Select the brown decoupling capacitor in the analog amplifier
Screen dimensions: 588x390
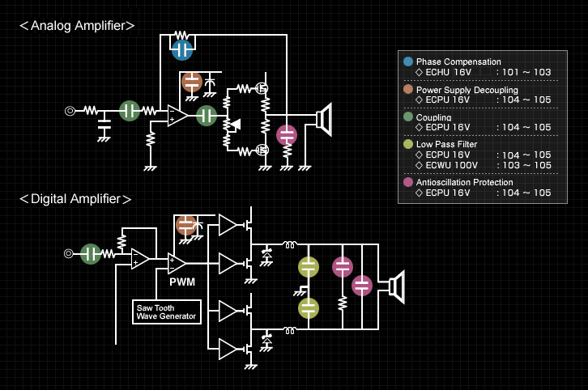[192, 82]
